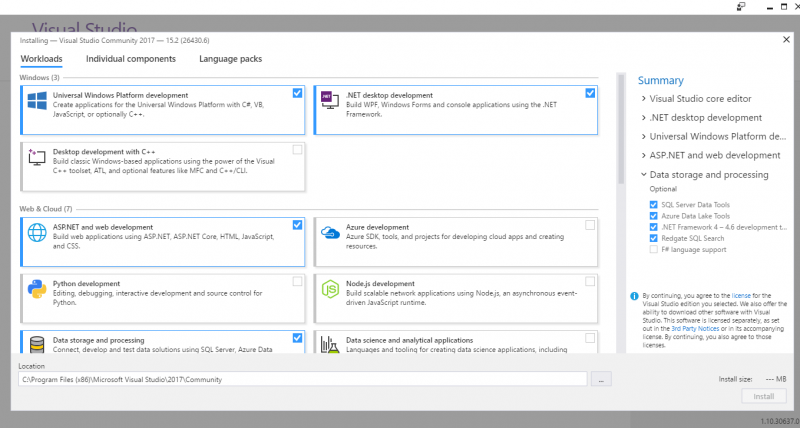Screen dimensions: 800x428
Task: Check Data science and analytical applications workload
Action: pyautogui.click(x=590, y=338)
